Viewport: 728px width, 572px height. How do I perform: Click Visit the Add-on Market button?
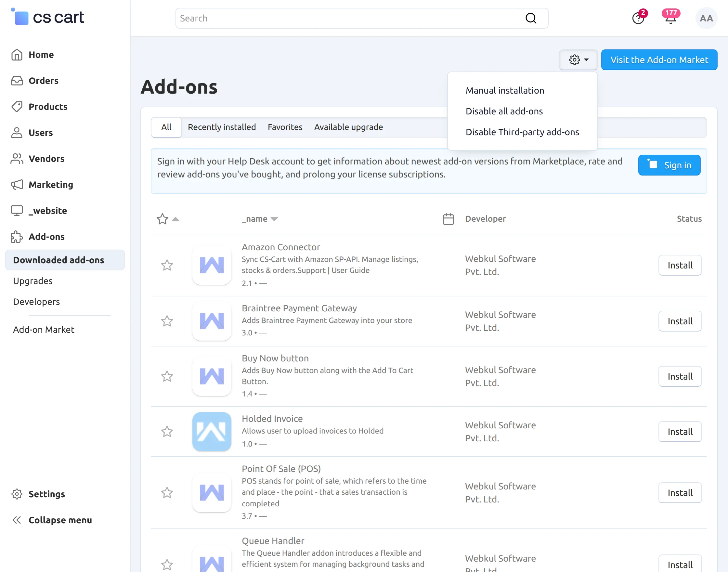659,59
